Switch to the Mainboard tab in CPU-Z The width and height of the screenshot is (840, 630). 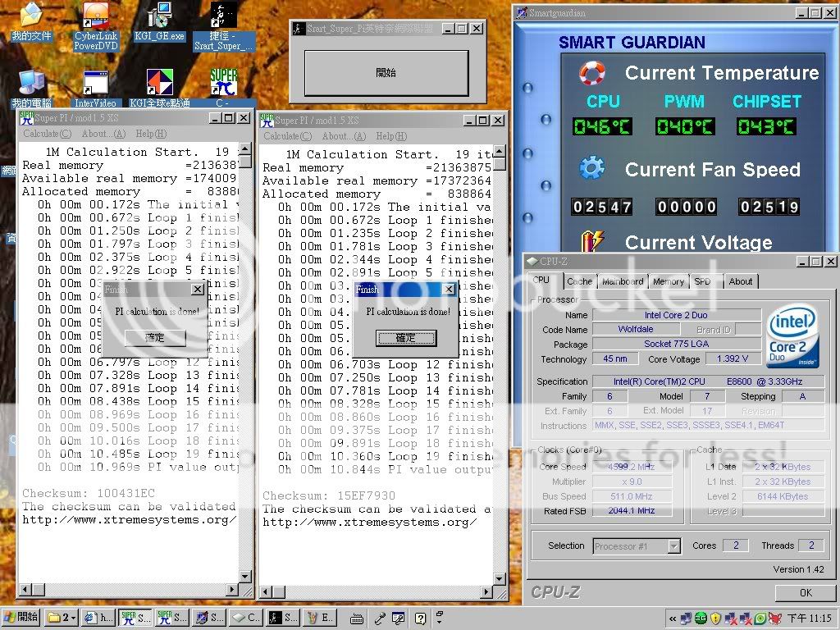[623, 281]
